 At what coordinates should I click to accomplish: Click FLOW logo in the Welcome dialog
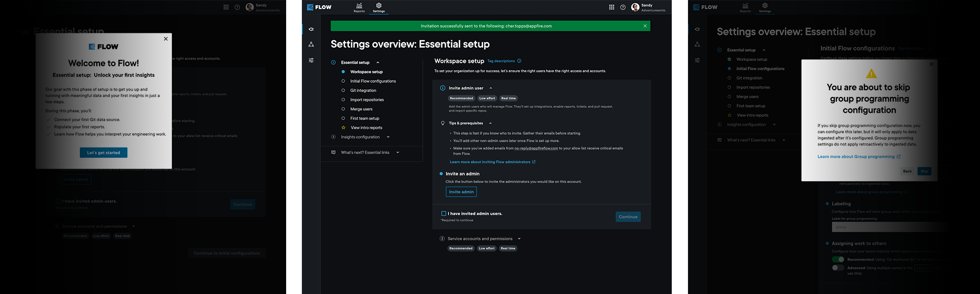point(103,47)
